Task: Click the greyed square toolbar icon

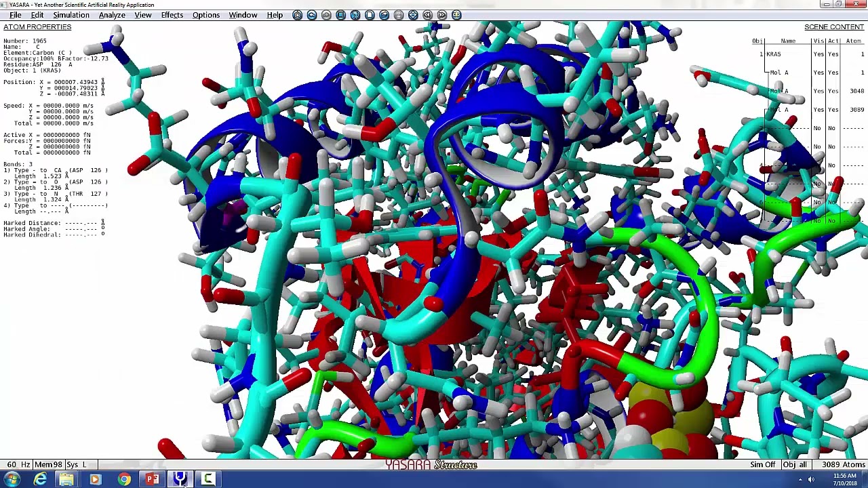Action: click(x=399, y=15)
